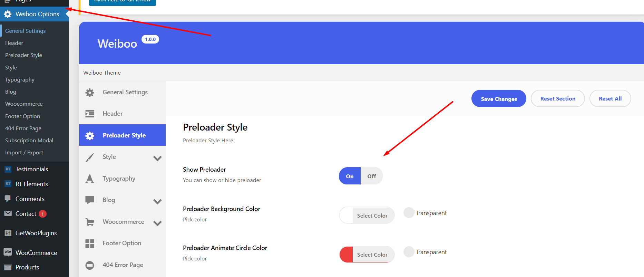The image size is (644, 277).
Task: Click the RT Elements icon
Action: click(8, 184)
